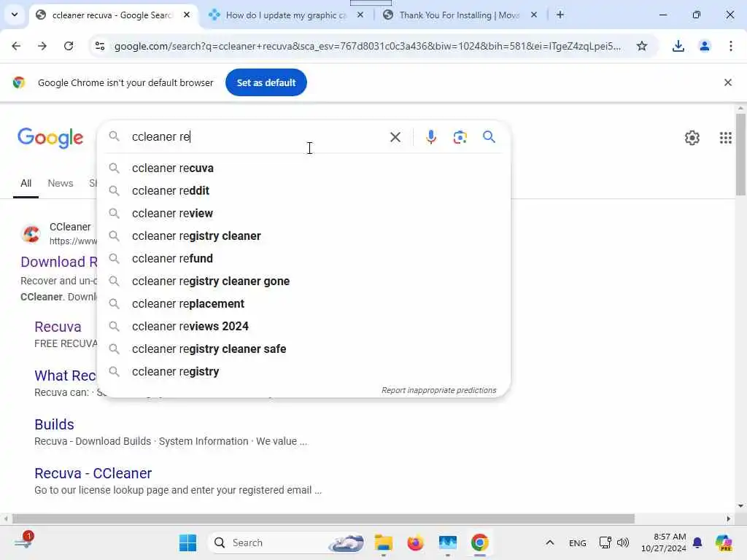Search by image with Google Lens
Viewport: 747px width, 560px height.
pos(460,137)
